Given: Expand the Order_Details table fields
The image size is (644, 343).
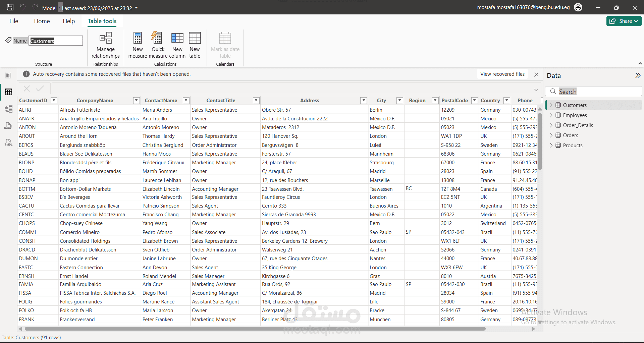Looking at the screenshot, I should pyautogui.click(x=551, y=125).
